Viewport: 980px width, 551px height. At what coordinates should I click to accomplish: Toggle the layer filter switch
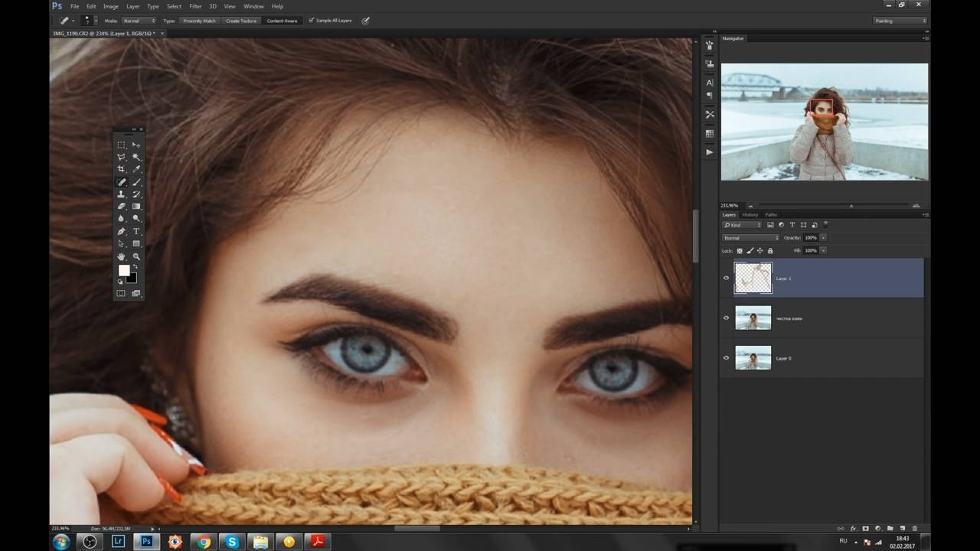point(826,225)
